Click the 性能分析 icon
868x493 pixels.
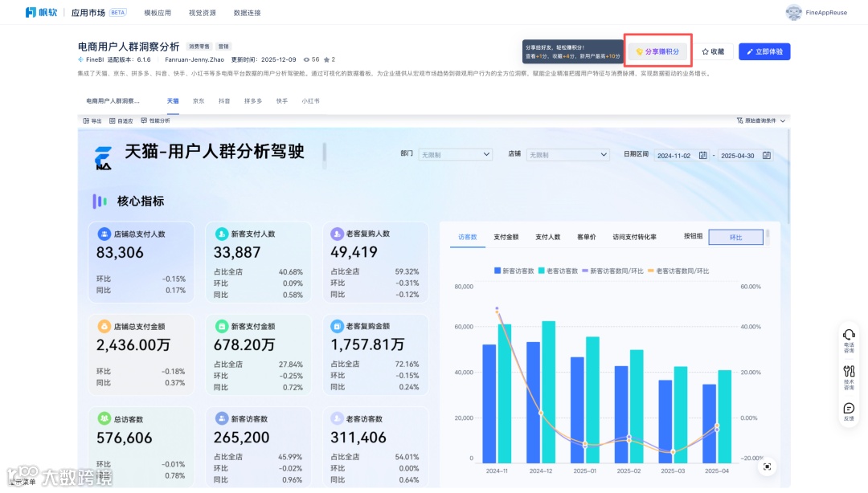click(x=144, y=120)
